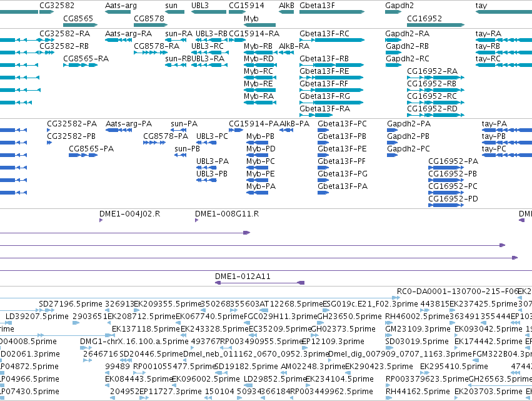Select transcript Gapdh2-RC
This screenshot has width=532, height=401.
click(393, 65)
